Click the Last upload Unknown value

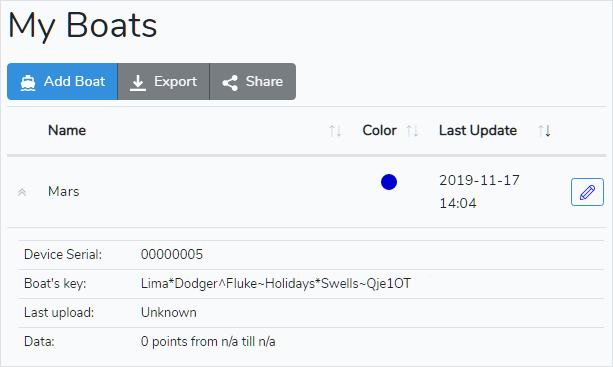point(168,313)
